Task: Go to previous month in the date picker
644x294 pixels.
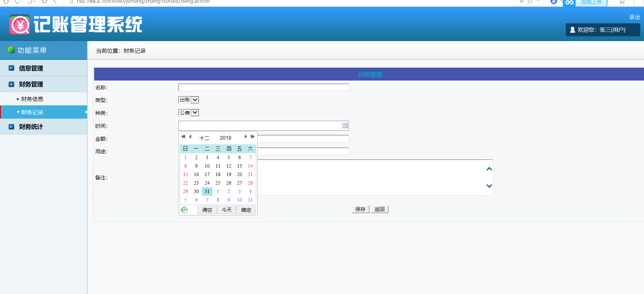Action: pos(190,137)
